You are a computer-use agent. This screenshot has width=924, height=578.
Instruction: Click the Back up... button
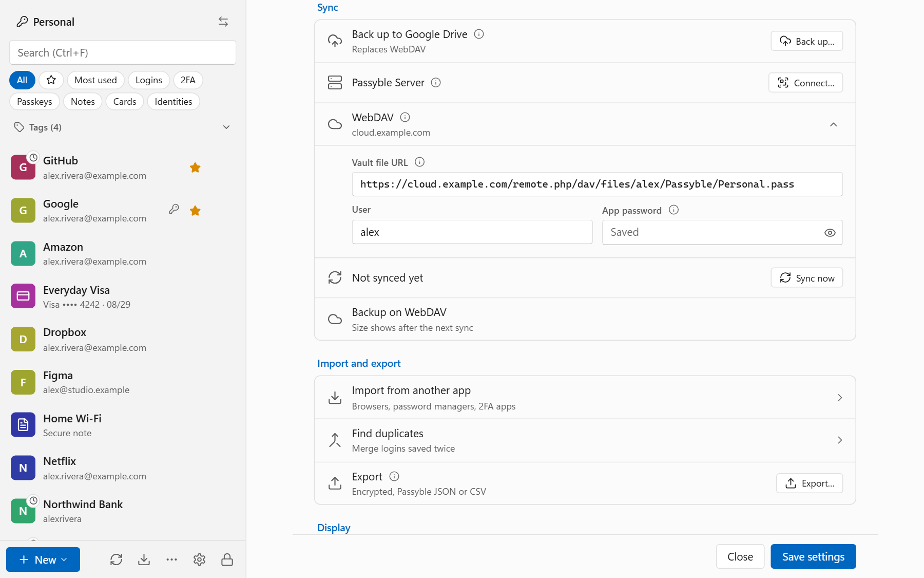tap(806, 41)
